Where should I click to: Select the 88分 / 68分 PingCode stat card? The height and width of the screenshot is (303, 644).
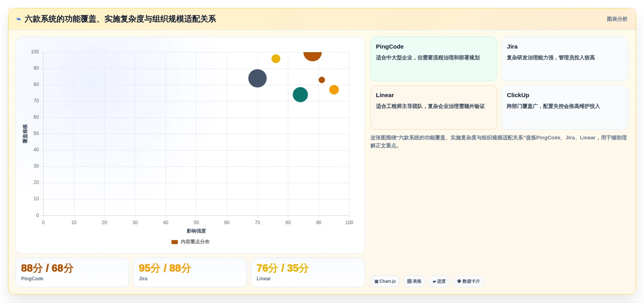pos(72,272)
